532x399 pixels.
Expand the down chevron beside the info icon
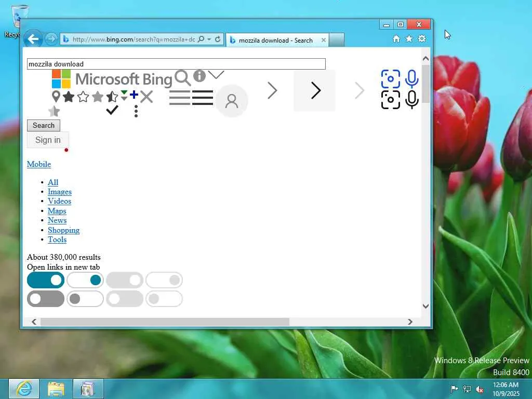(216, 74)
